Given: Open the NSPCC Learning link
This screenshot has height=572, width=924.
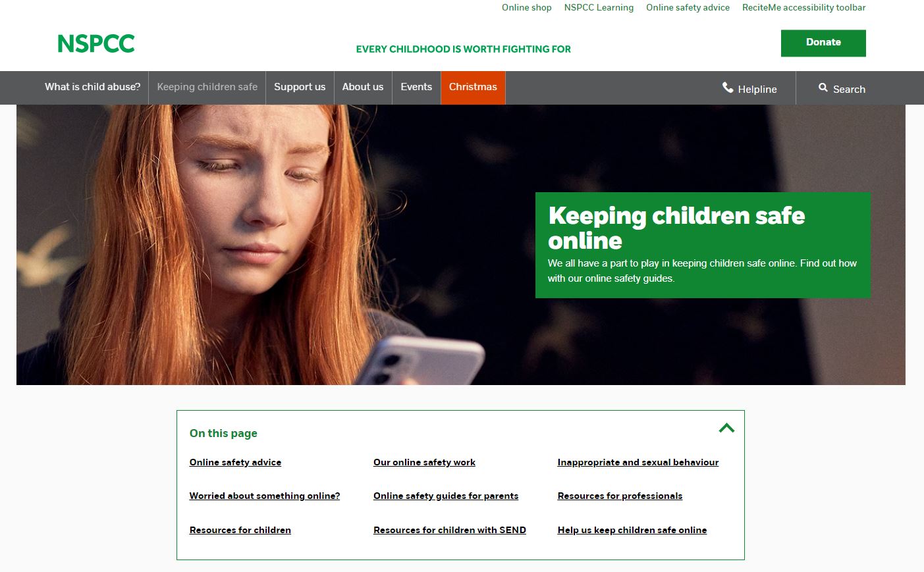Looking at the screenshot, I should (599, 8).
